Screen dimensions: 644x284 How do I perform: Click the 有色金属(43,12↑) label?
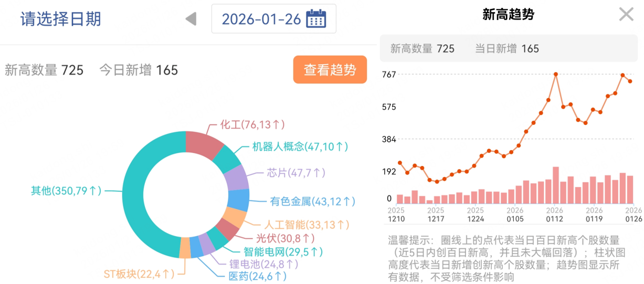(x=313, y=201)
